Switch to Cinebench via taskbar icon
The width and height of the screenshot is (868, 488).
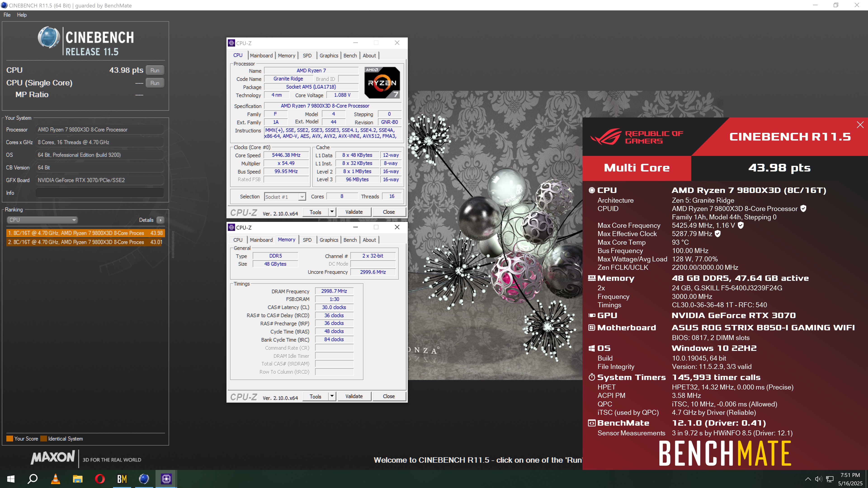tap(144, 479)
